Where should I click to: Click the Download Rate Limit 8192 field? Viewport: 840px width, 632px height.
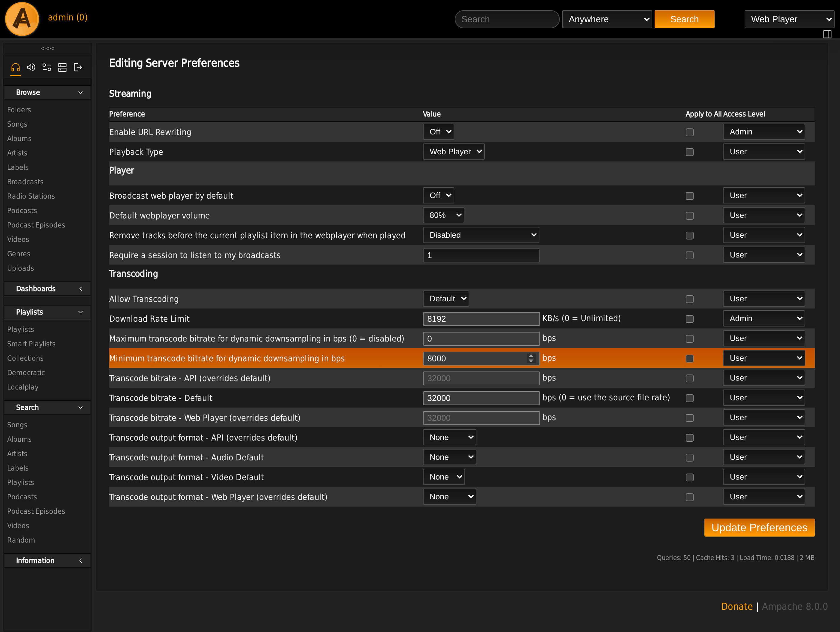coord(481,319)
